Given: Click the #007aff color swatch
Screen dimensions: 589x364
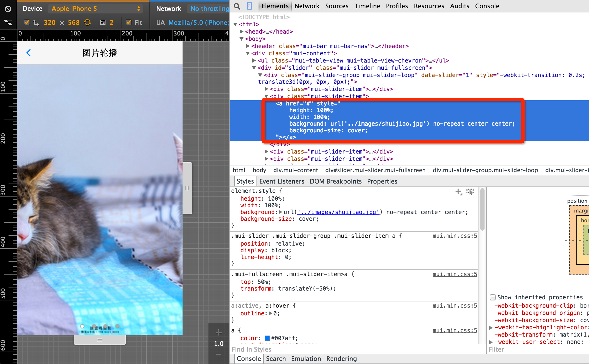Looking at the screenshot, I should click(x=267, y=338).
